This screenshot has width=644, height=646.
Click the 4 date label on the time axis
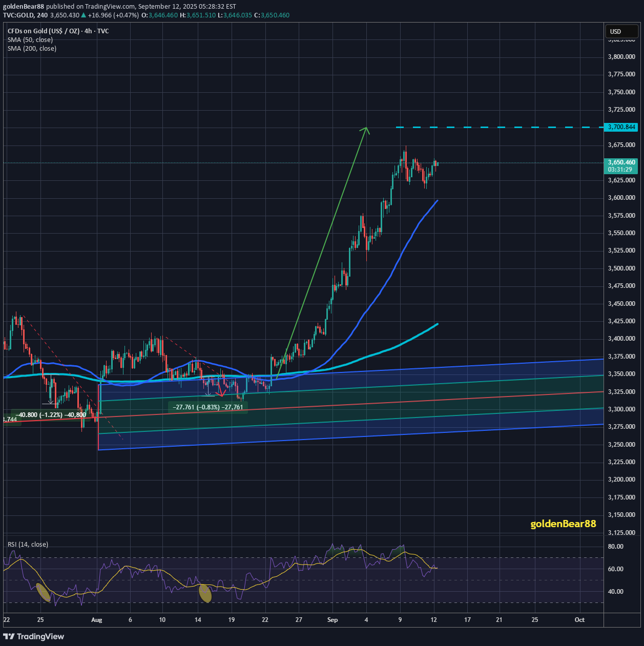point(366,620)
